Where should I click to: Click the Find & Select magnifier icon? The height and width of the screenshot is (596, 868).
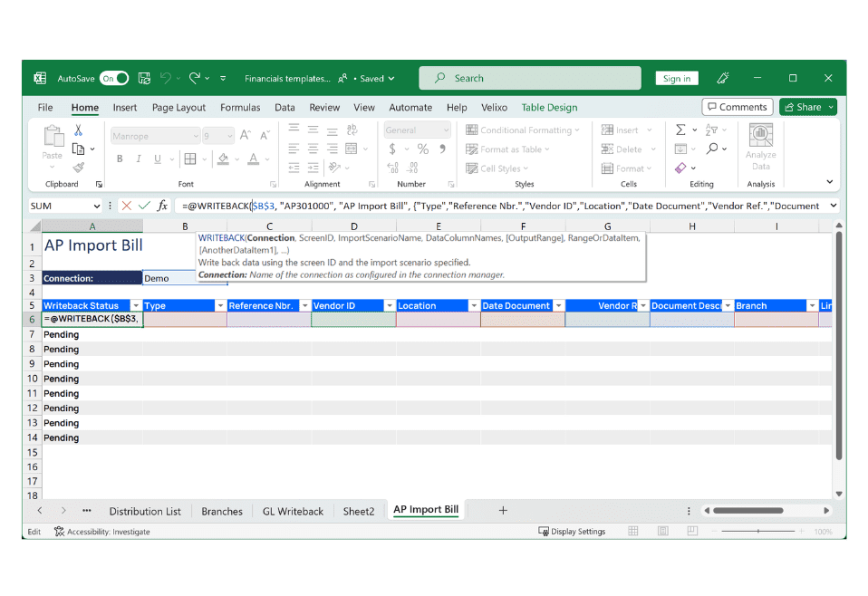click(x=713, y=149)
